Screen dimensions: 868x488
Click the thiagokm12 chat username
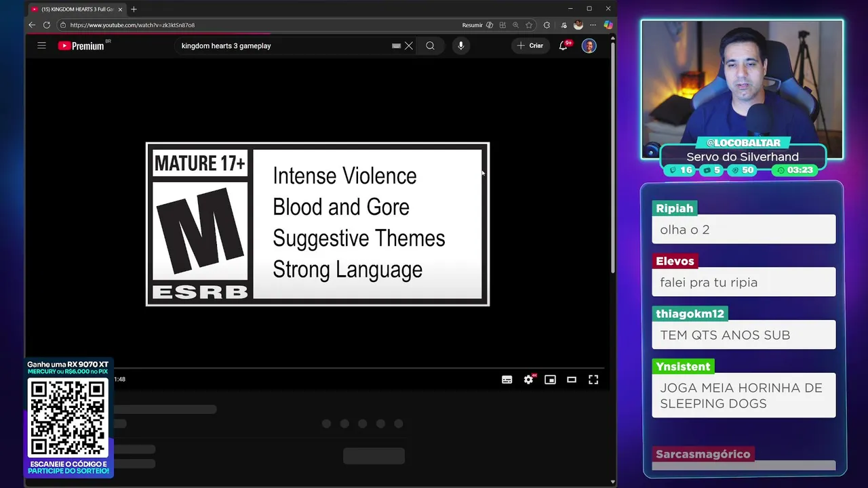(690, 314)
